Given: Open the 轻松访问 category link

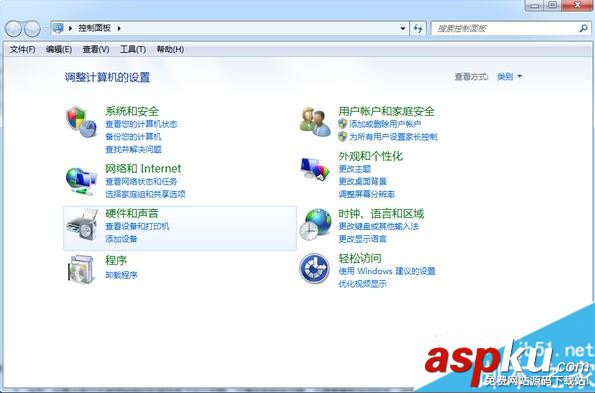Looking at the screenshot, I should tap(360, 258).
